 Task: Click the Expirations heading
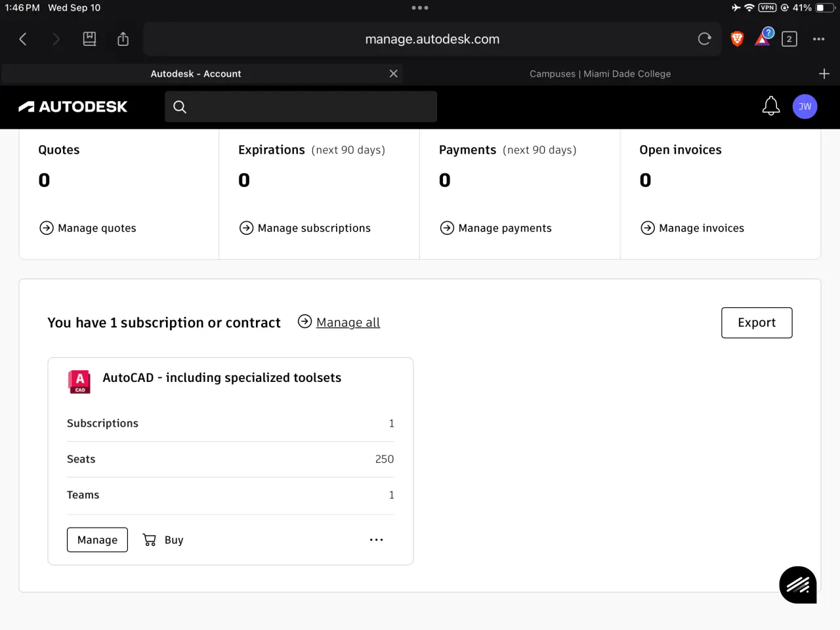(272, 150)
